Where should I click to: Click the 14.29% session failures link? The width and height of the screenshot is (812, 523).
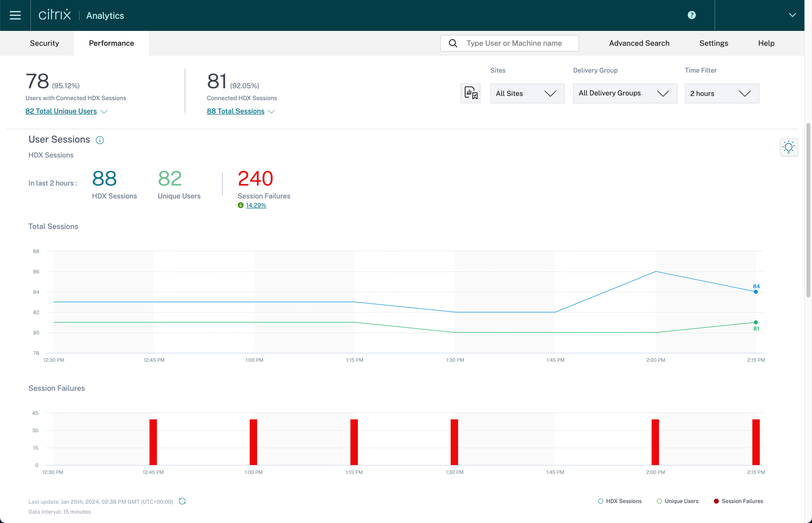[x=256, y=206]
